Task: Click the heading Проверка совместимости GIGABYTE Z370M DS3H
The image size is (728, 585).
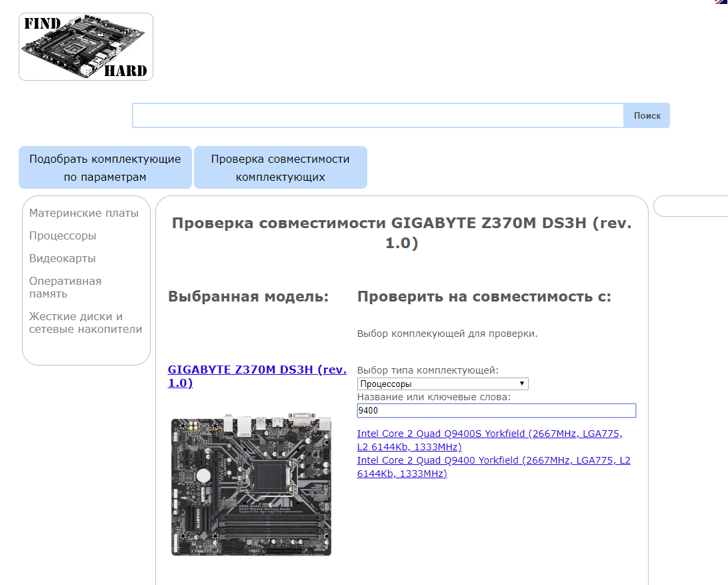Action: pos(401,233)
